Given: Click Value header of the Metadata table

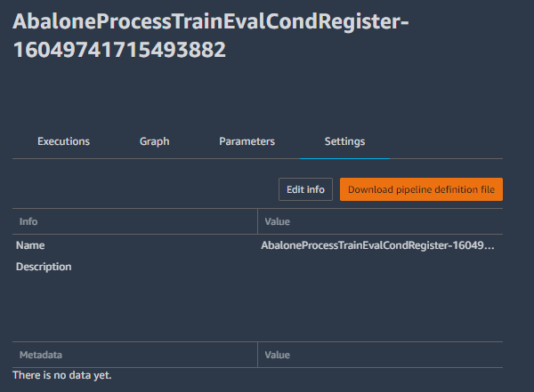Looking at the screenshot, I should (x=277, y=355).
